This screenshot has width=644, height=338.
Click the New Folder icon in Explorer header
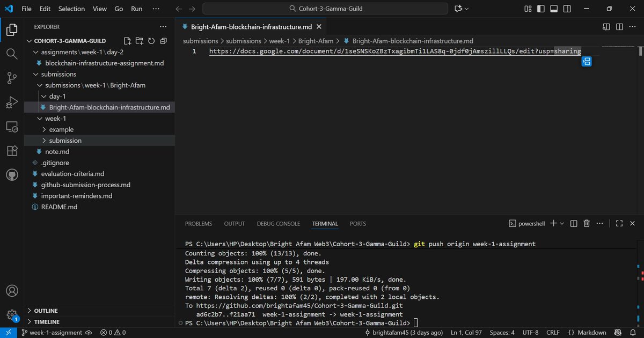(140, 41)
